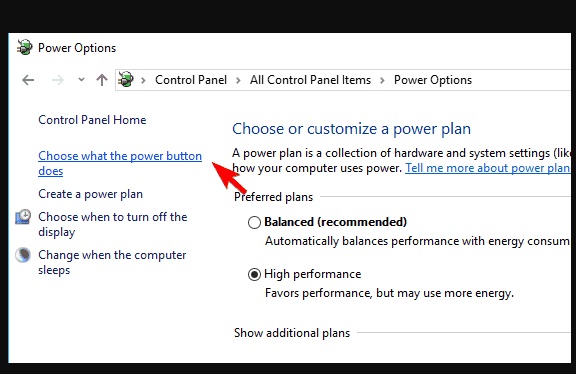This screenshot has height=374, width=576.
Task: Navigate to All Control Panel Items breadcrumb
Action: (310, 80)
